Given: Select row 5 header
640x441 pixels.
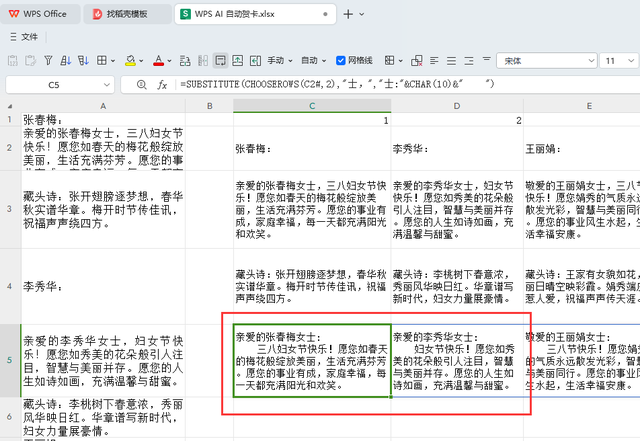Looking at the screenshot, I should [x=9, y=360].
